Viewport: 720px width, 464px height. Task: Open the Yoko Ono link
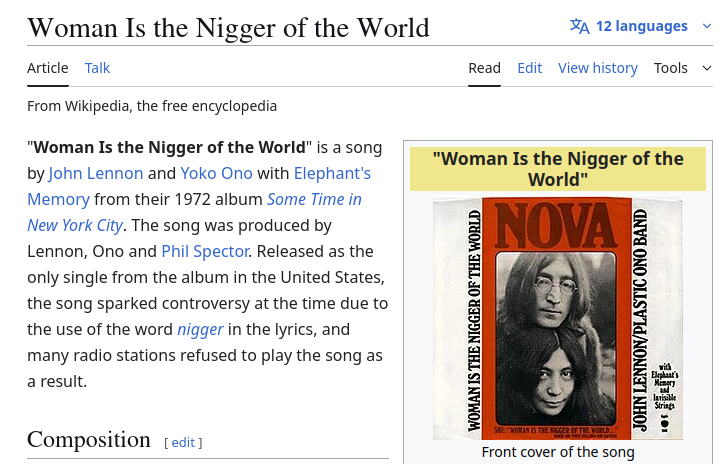[x=216, y=173]
